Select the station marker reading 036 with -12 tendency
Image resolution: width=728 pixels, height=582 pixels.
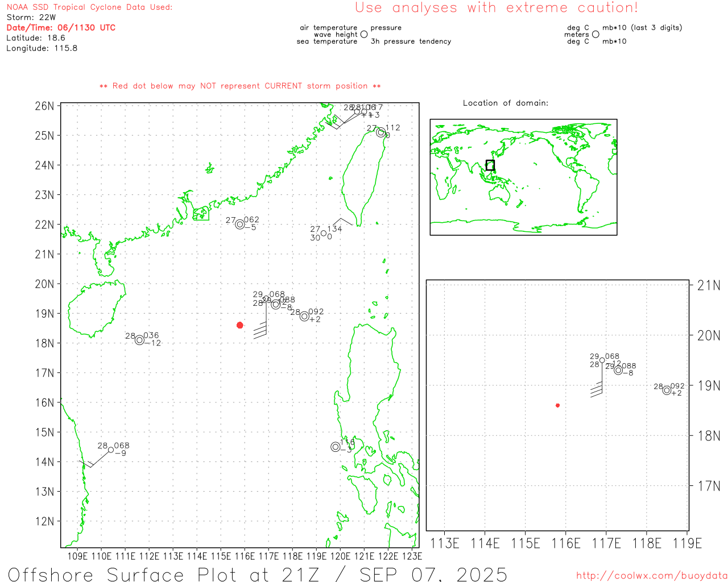coord(139,340)
